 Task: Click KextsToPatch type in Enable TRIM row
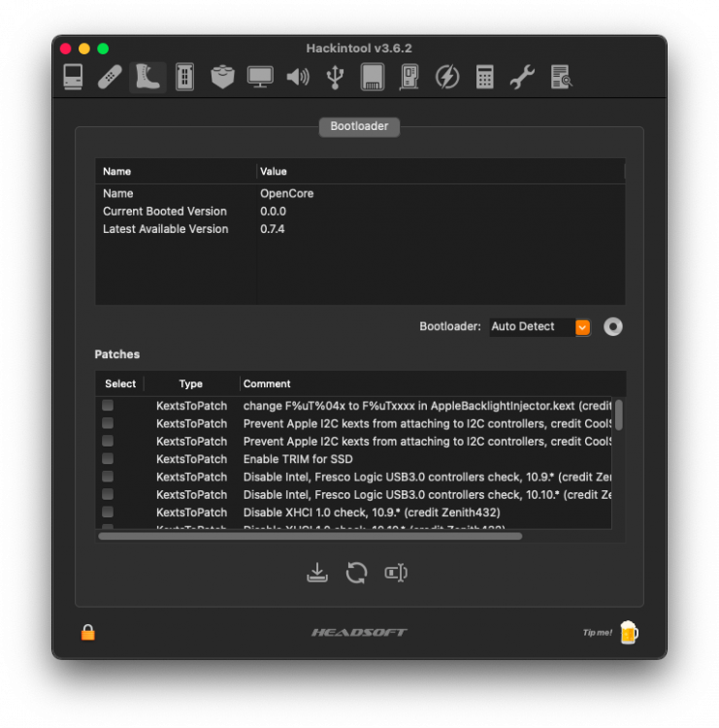(x=192, y=459)
